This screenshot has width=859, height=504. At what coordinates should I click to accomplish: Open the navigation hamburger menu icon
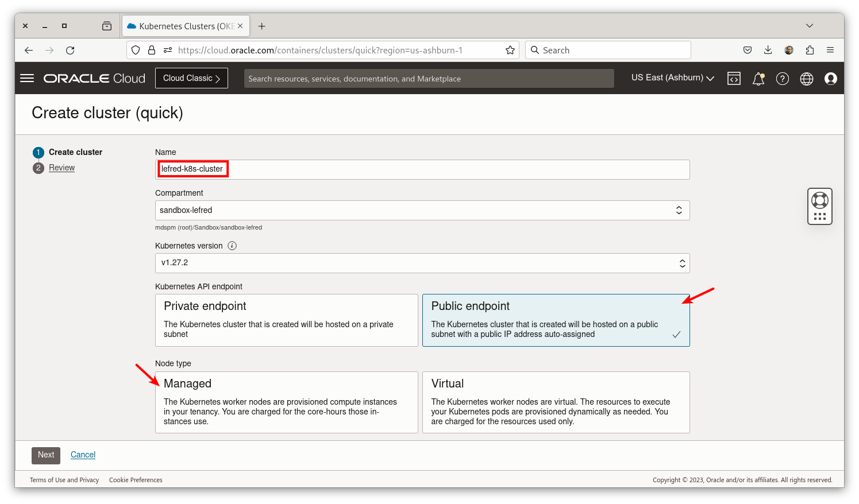[x=27, y=78]
